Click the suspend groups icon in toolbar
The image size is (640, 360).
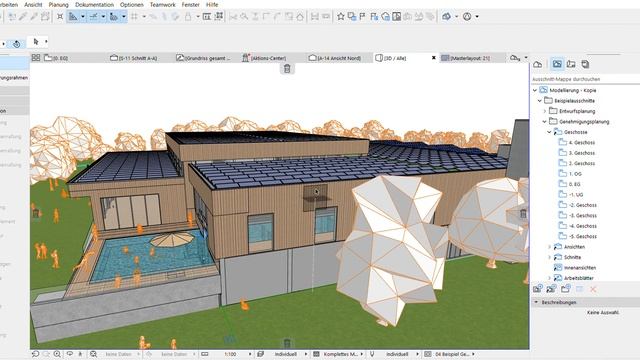click(188, 17)
